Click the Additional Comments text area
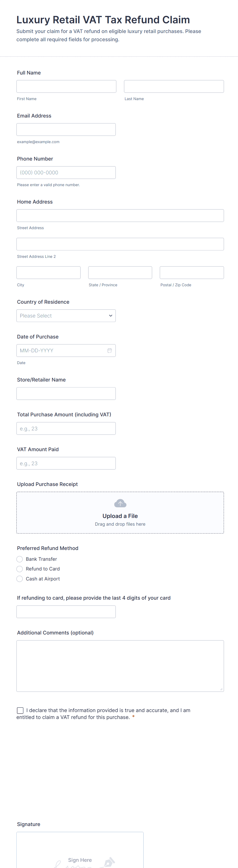Image resolution: width=238 pixels, height=868 pixels. click(120, 666)
